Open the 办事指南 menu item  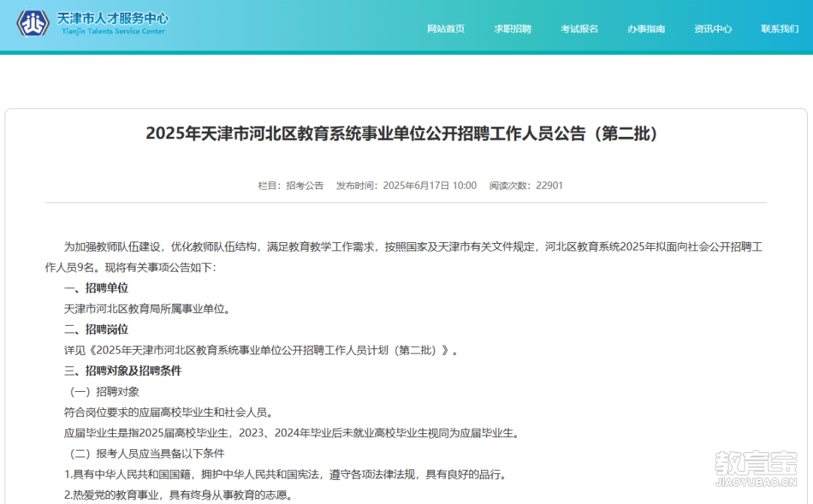646,29
